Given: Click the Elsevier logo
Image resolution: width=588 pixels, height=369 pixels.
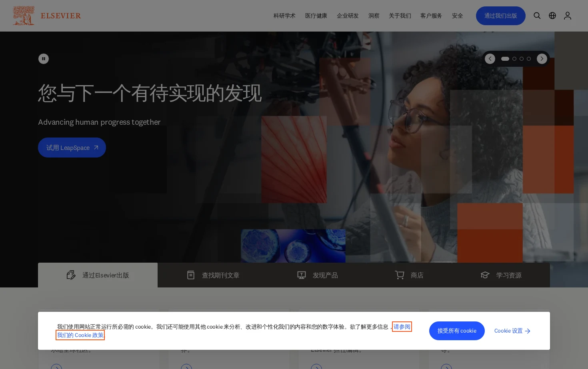Looking at the screenshot, I should pos(47,16).
